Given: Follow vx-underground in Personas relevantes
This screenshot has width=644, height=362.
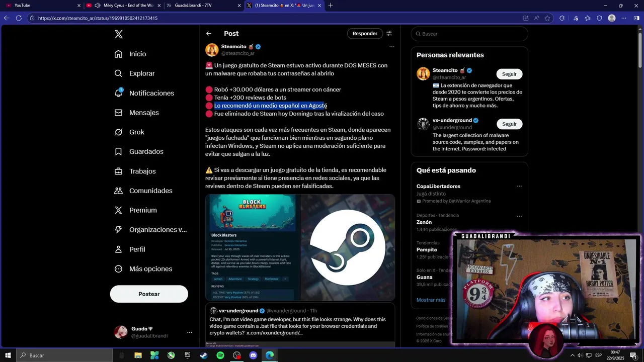Looking at the screenshot, I should click(509, 124).
